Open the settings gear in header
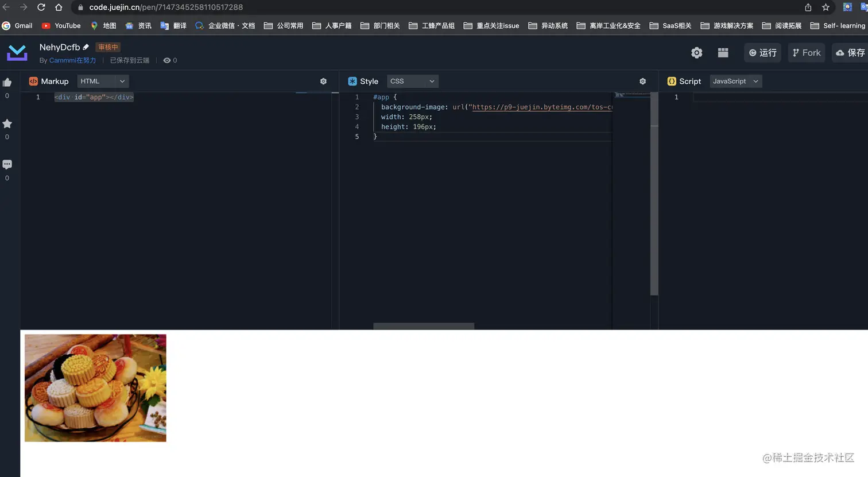Image resolution: width=868 pixels, height=477 pixels. [x=696, y=53]
